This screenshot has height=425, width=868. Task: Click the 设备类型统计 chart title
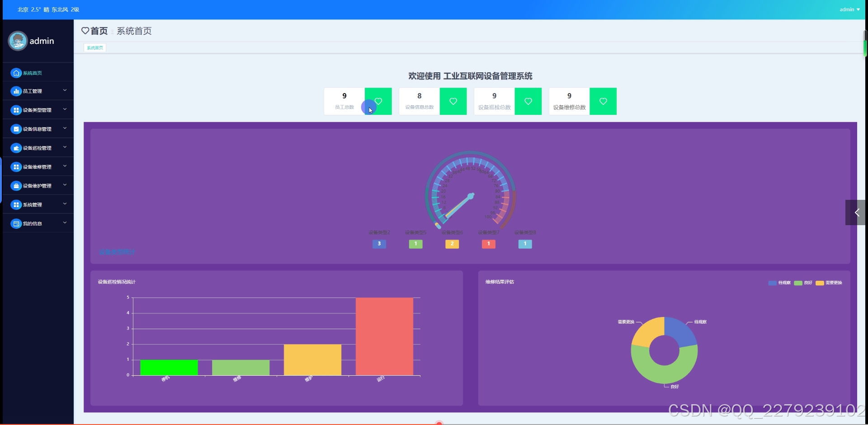[x=117, y=252]
